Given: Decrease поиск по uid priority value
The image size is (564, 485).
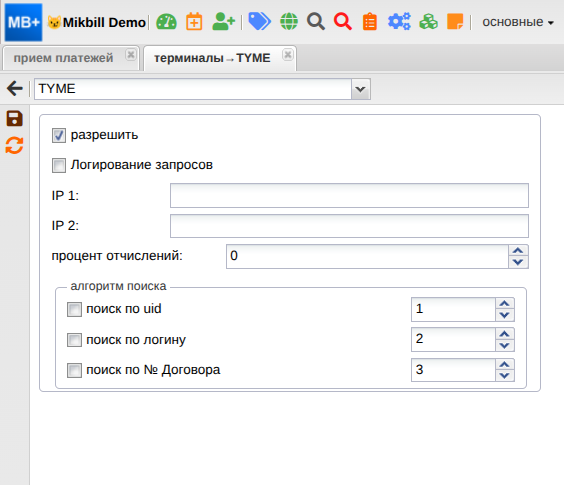Looking at the screenshot, I should (x=504, y=316).
